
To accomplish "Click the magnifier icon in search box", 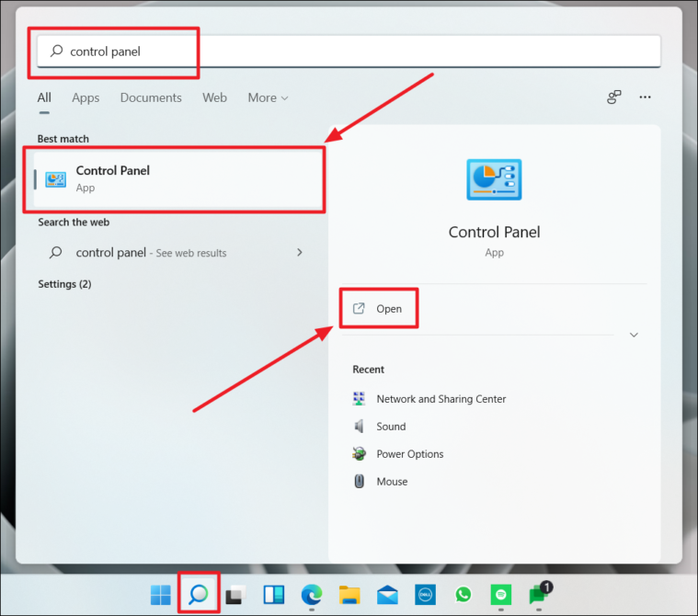I will click(56, 51).
